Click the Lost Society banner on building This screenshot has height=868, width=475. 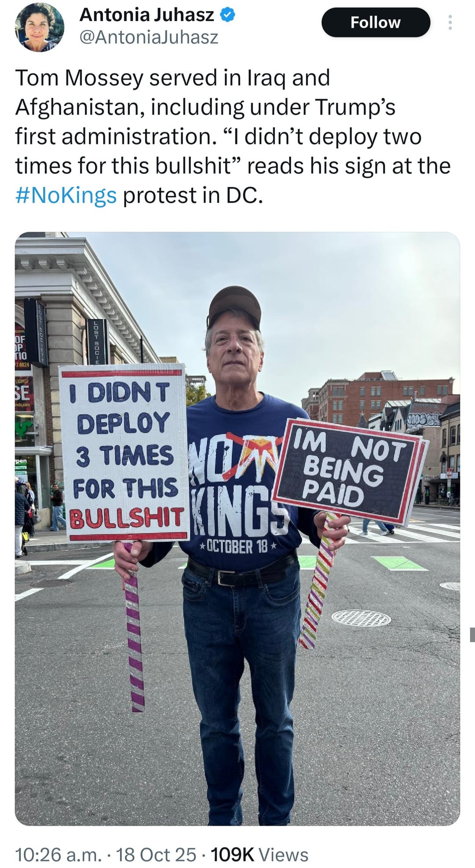point(97,342)
